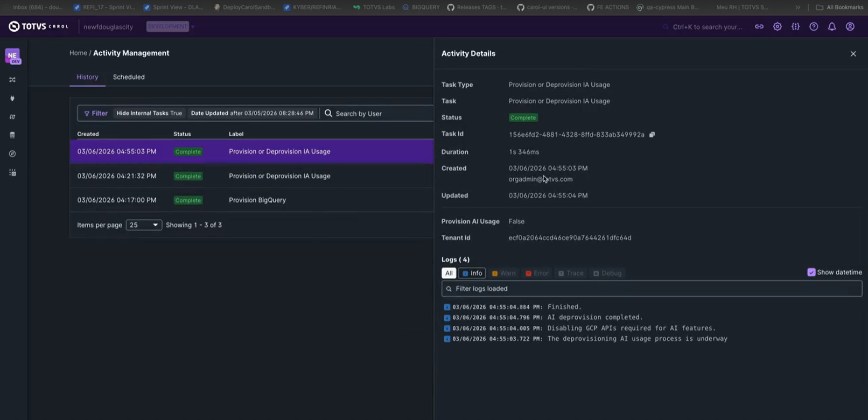Open the compass icon in left sidebar
868x420 pixels.
pyautogui.click(x=12, y=154)
